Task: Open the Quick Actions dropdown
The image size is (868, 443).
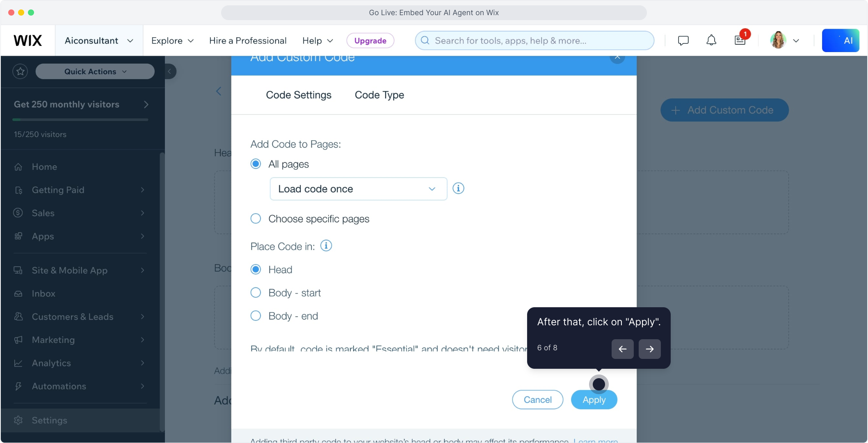Action: pos(95,71)
